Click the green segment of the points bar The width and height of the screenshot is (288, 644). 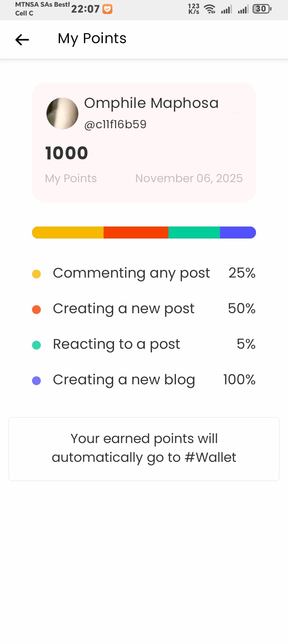(194, 233)
